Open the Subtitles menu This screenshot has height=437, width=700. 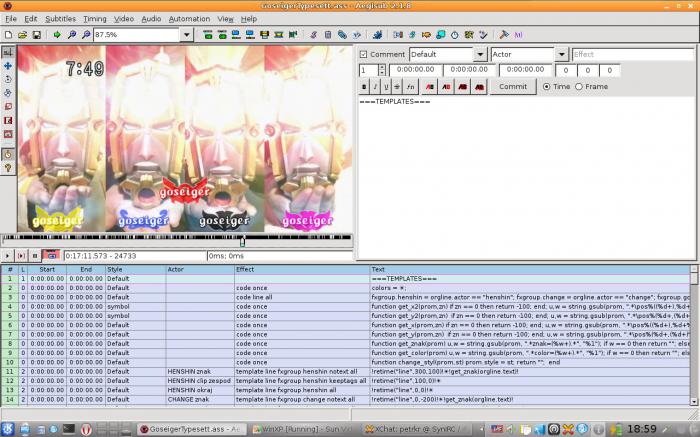tap(60, 19)
